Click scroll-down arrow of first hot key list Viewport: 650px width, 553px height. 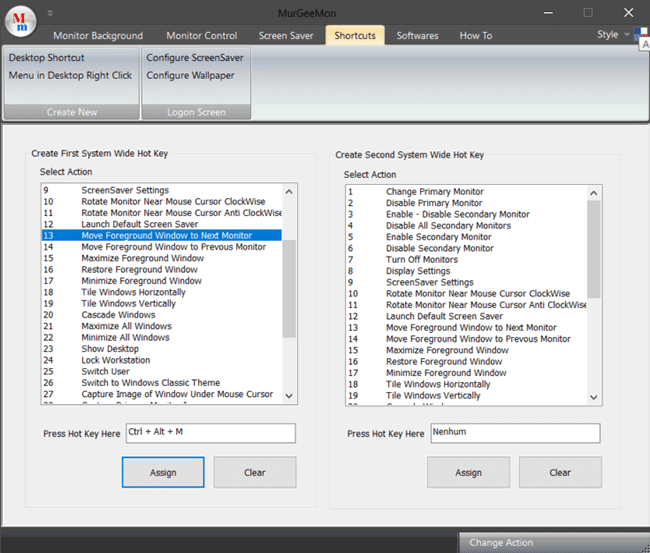[289, 397]
